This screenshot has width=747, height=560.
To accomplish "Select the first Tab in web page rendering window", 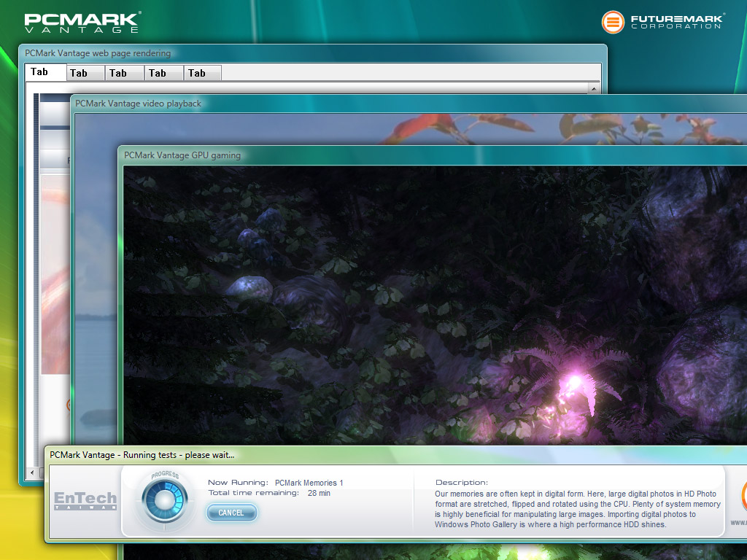I will [46, 72].
